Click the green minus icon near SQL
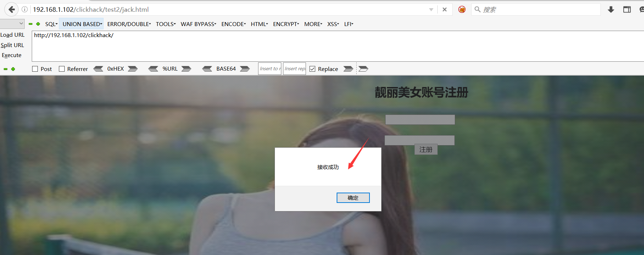 click(31, 24)
